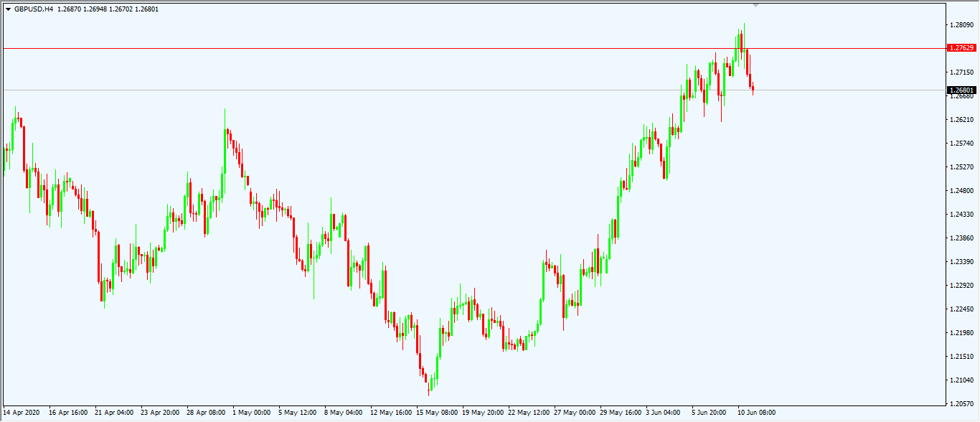This screenshot has width=980, height=422.
Task: Click the 1.24800 price axis label
Action: (961, 191)
